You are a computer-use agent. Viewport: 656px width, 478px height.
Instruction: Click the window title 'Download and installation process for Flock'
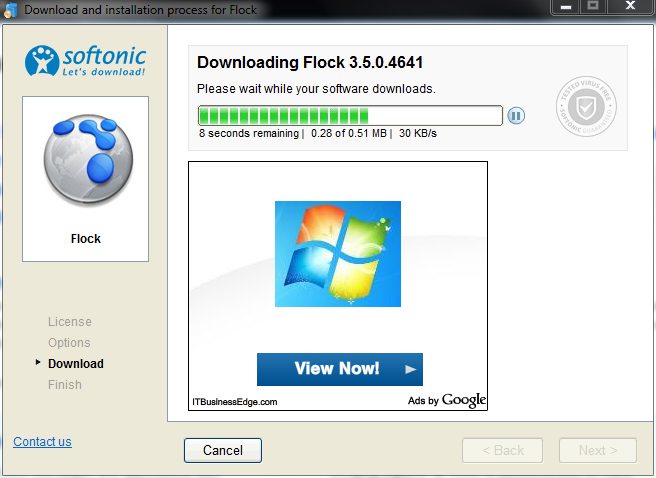[140, 10]
